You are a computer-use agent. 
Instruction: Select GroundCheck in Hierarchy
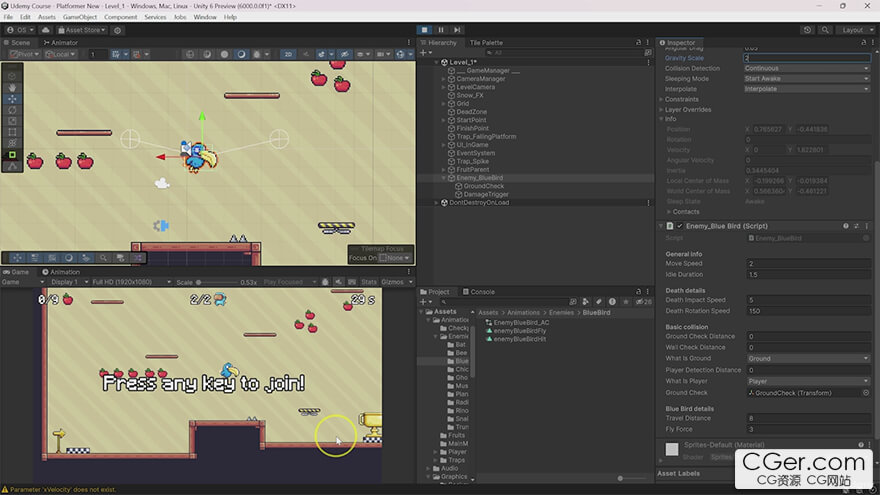click(484, 186)
